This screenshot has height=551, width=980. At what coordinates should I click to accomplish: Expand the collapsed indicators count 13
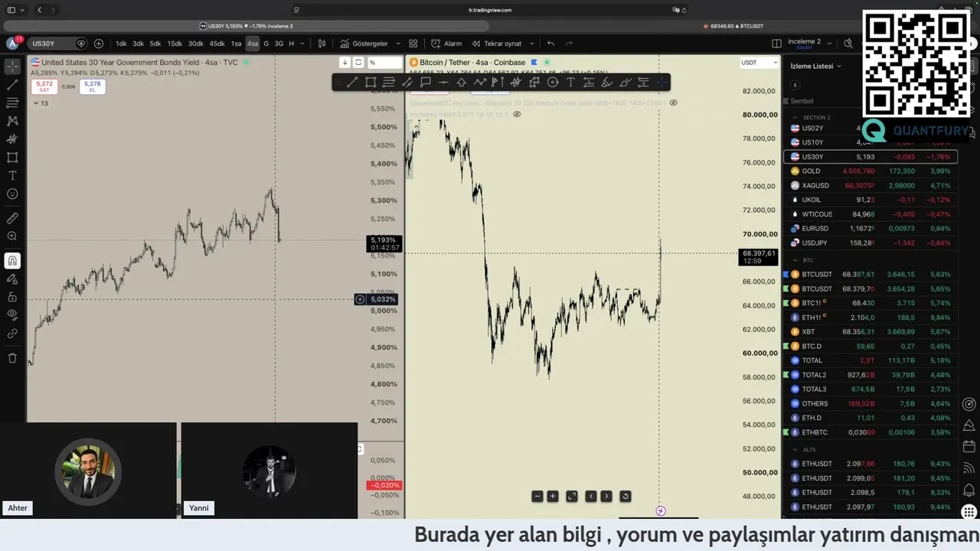[41, 103]
